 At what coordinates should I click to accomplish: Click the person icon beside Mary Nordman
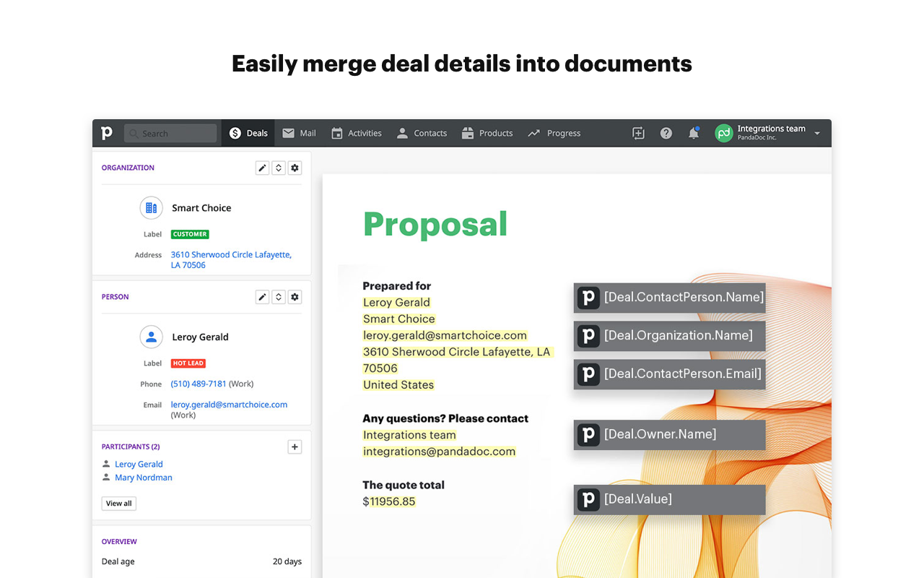[106, 478]
